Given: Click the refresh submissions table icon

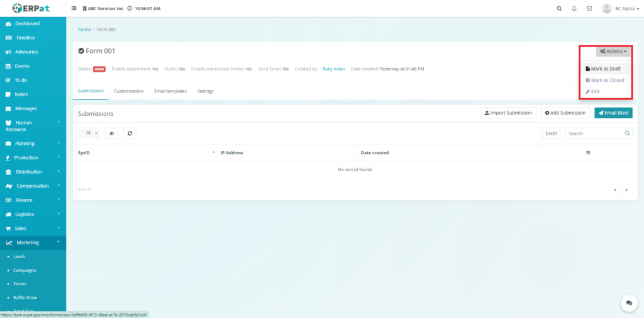Looking at the screenshot, I should coord(130,133).
